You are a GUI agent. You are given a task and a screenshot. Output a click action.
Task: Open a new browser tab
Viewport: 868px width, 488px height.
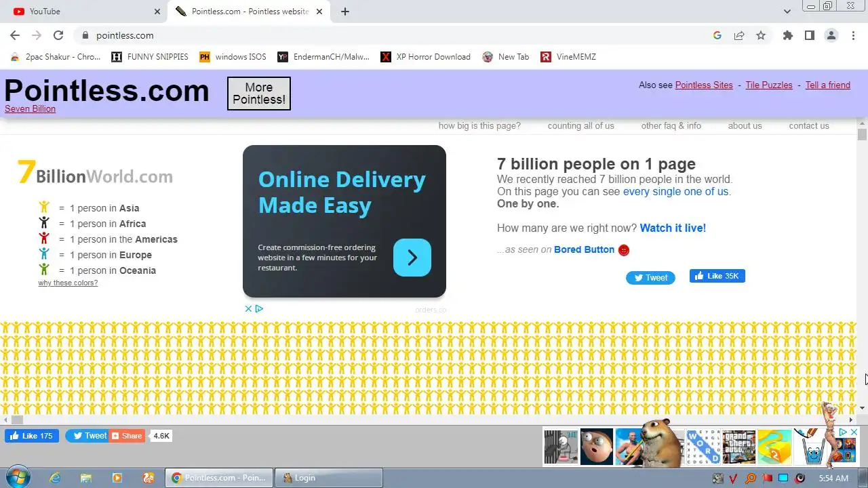[x=345, y=12]
